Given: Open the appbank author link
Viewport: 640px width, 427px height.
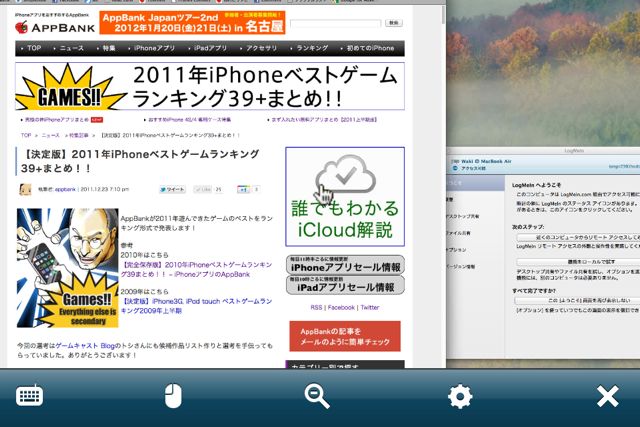Looking at the screenshot, I should tap(65, 189).
